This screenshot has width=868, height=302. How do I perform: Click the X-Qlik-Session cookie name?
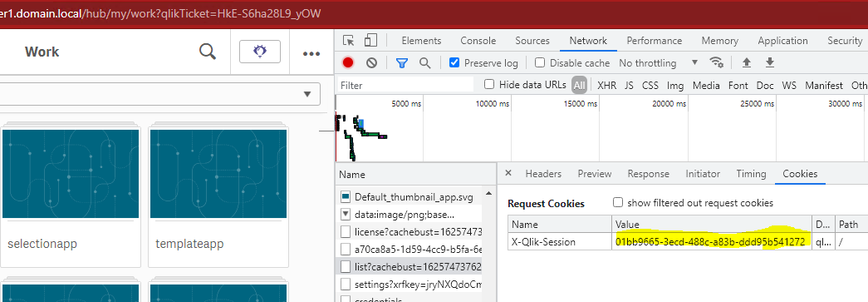click(x=543, y=241)
